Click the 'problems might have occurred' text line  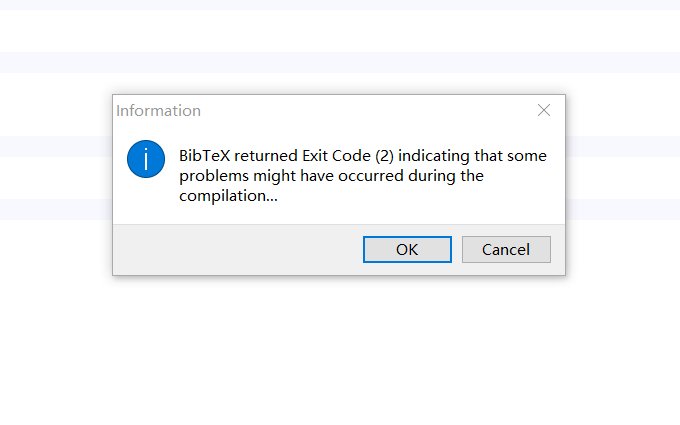click(x=331, y=176)
